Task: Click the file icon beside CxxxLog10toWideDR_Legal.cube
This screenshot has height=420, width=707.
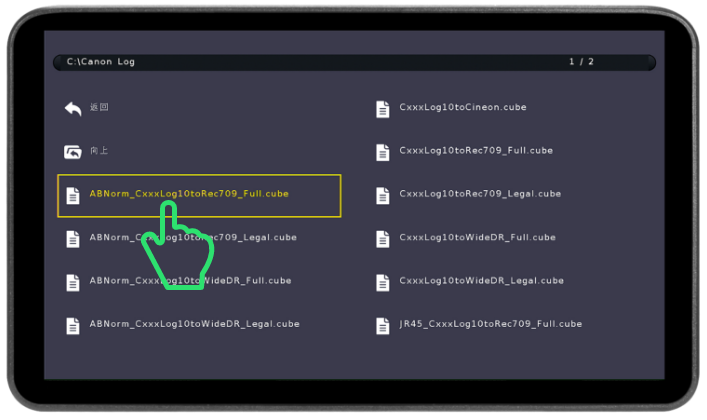Action: coord(382,282)
